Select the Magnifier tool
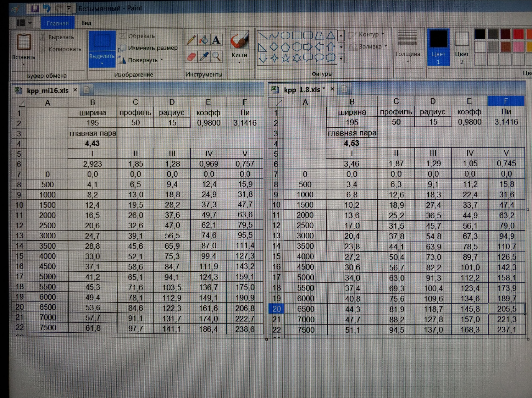Image resolution: width=532 pixels, height=398 pixels. [x=216, y=57]
